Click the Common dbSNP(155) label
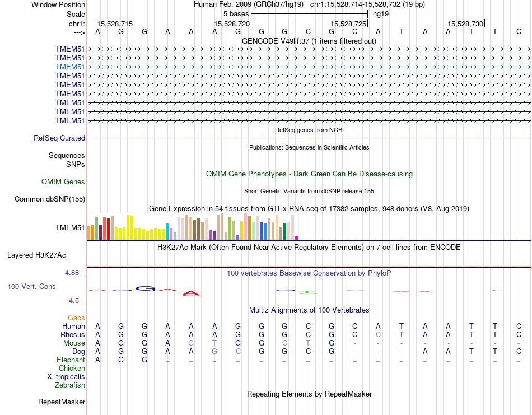Screen dimensions: 532x415 tap(49, 199)
